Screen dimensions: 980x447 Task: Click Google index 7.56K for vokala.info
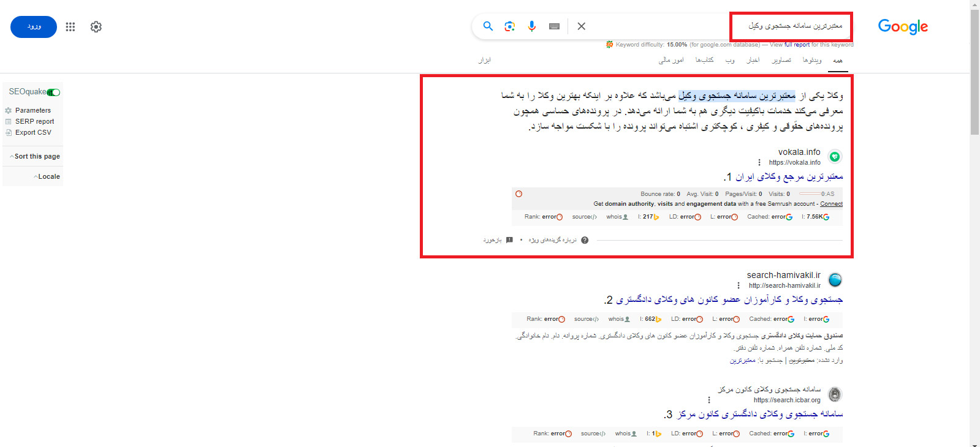(x=815, y=217)
